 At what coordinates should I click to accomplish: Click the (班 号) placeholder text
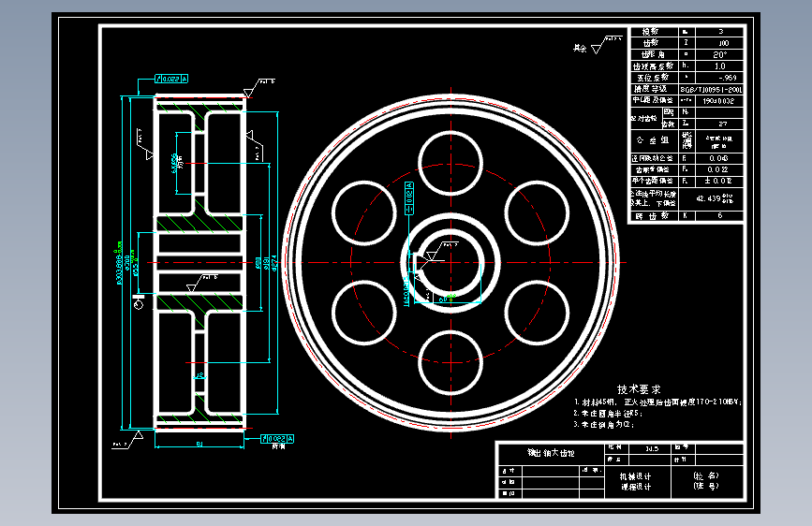tap(706, 486)
